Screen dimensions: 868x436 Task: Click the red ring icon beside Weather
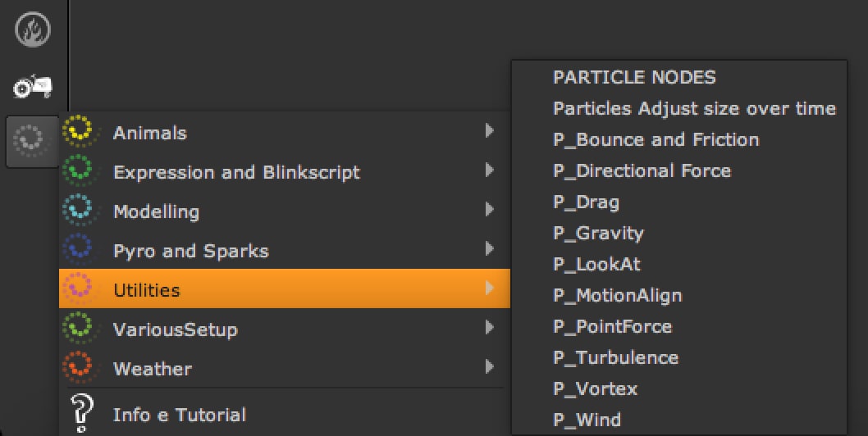coord(79,368)
